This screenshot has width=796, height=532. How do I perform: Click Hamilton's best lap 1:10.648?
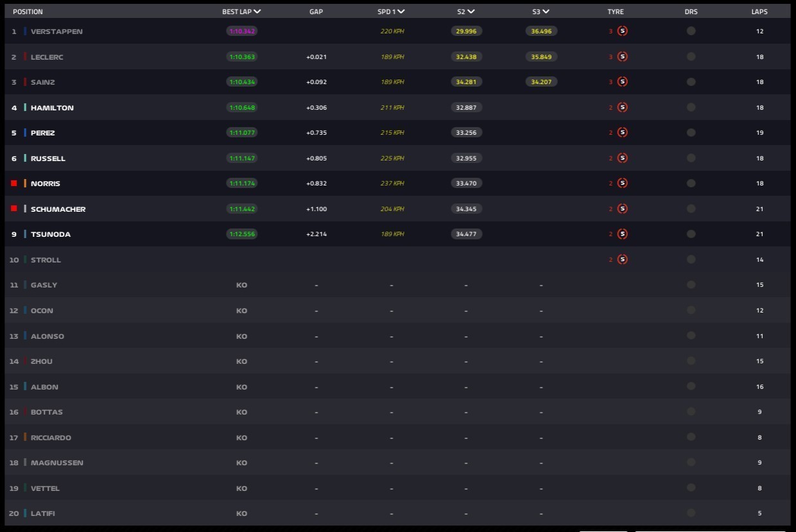pyautogui.click(x=241, y=108)
